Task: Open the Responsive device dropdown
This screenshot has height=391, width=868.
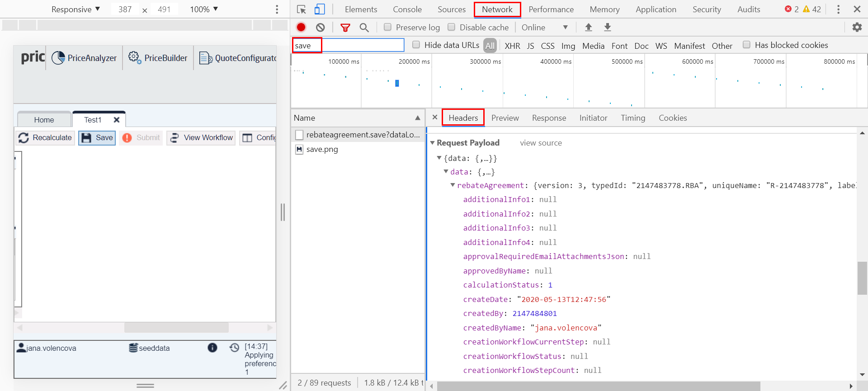Action: [x=75, y=9]
